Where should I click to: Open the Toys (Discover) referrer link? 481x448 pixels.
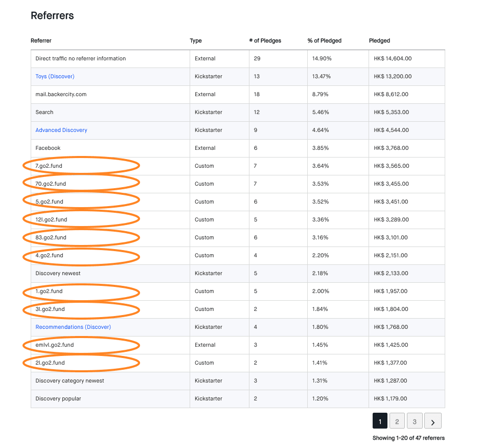(54, 76)
